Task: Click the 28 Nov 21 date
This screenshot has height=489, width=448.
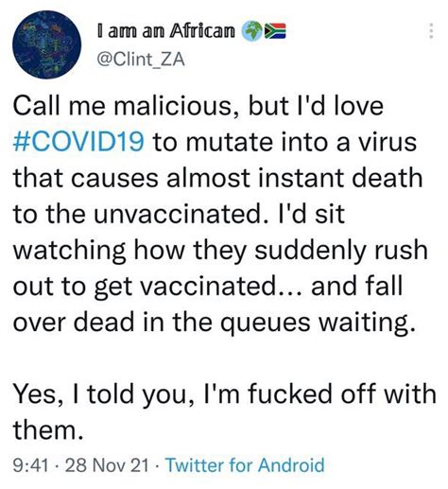Action: click(107, 465)
